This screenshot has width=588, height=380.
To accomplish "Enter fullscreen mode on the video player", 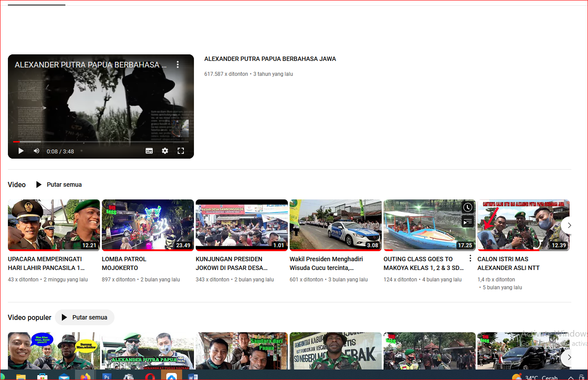I will pos(180,151).
